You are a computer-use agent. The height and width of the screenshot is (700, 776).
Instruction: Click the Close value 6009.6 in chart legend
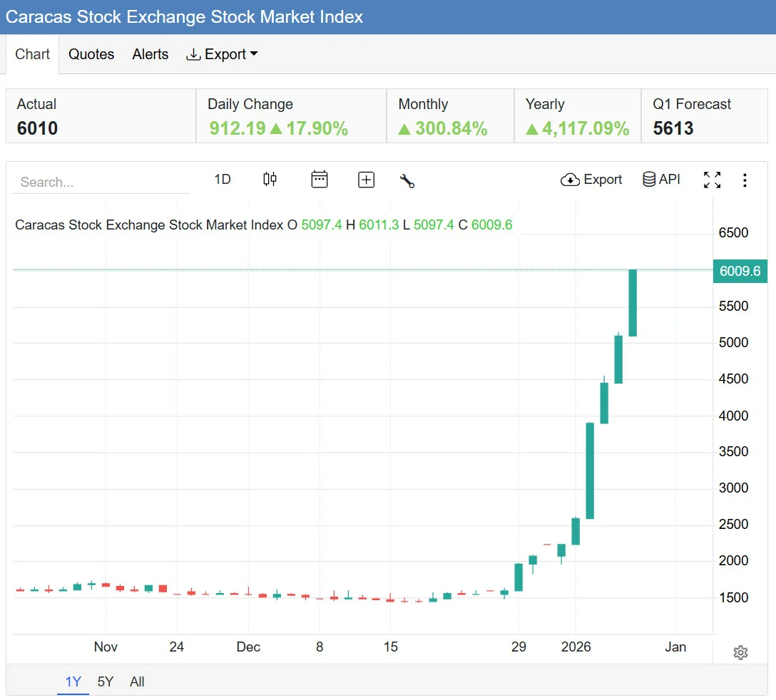tap(491, 225)
